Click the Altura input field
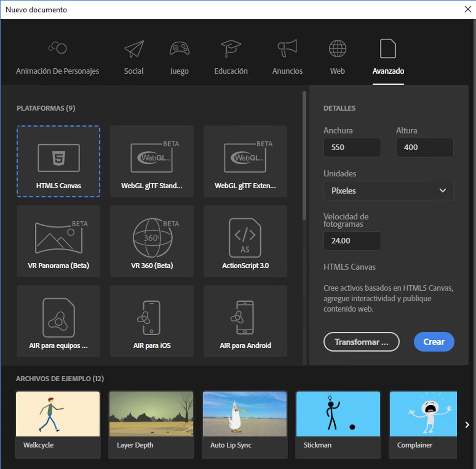476x469 pixels. click(x=425, y=147)
